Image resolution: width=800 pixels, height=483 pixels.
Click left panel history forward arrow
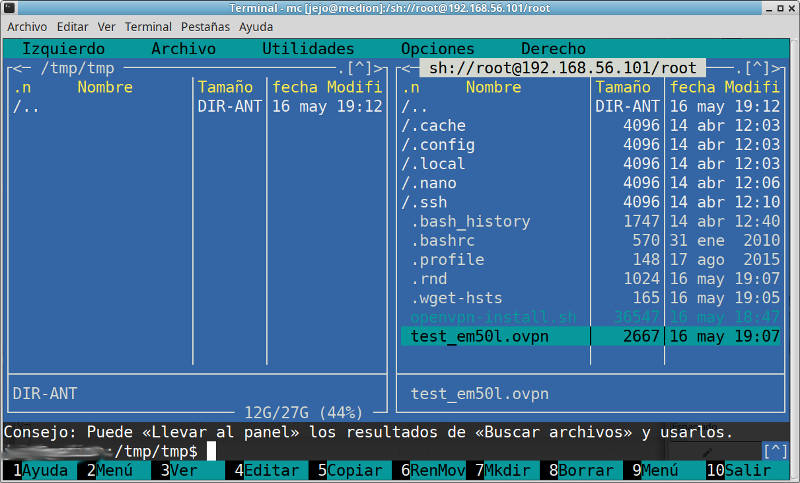379,68
